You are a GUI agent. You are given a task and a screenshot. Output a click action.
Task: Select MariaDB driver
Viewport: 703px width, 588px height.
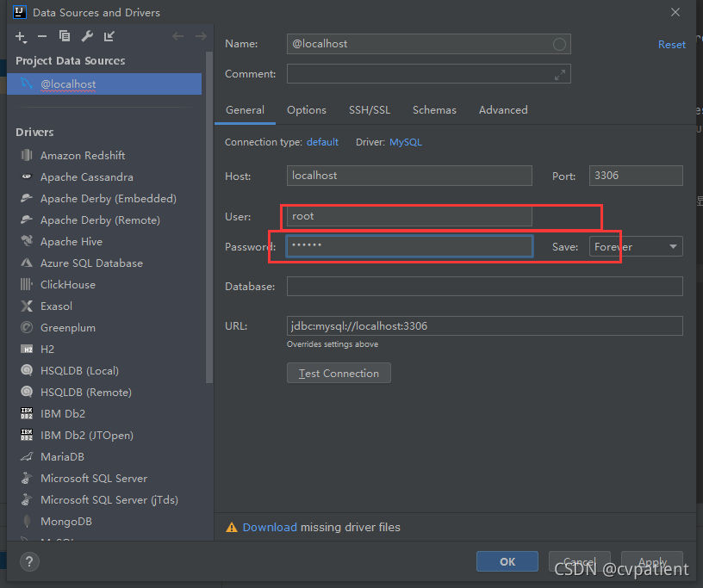pyautogui.click(x=105, y=456)
